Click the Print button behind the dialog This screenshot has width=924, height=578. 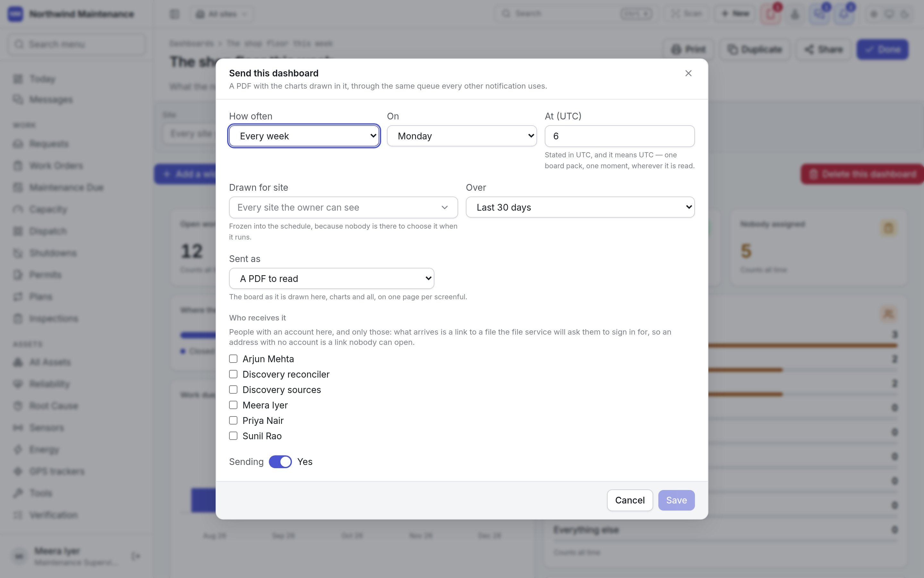689,49
